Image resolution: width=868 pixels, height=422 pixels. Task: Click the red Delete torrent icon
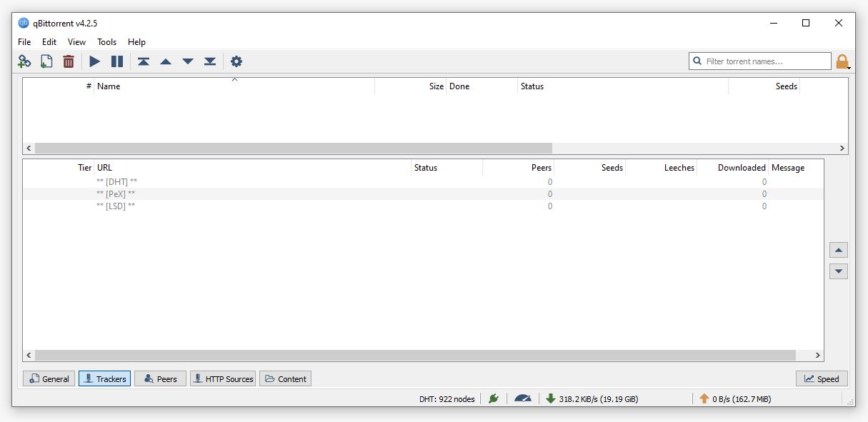69,61
